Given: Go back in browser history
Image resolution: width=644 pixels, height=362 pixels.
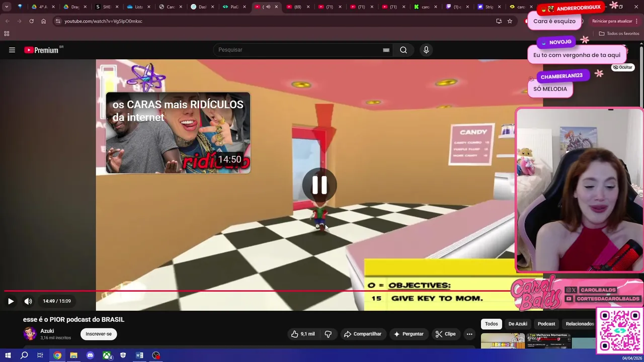Looking at the screenshot, I should 8,21.
